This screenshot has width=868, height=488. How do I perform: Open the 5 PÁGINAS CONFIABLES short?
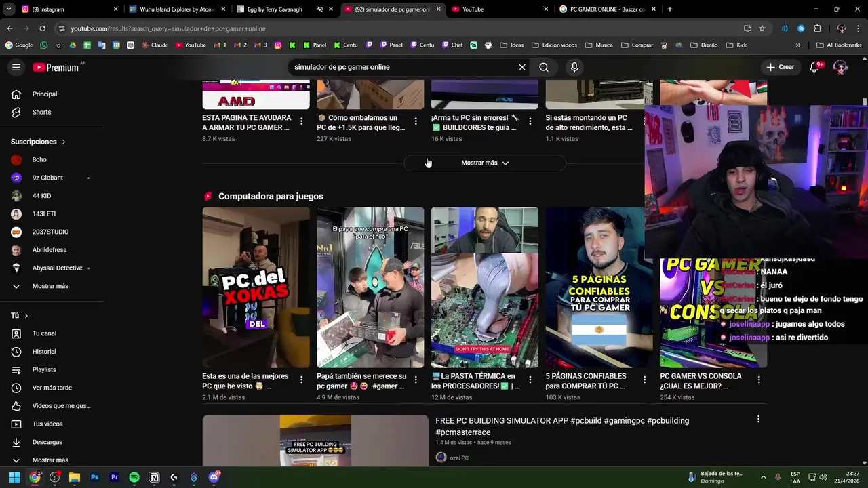pyautogui.click(x=599, y=287)
